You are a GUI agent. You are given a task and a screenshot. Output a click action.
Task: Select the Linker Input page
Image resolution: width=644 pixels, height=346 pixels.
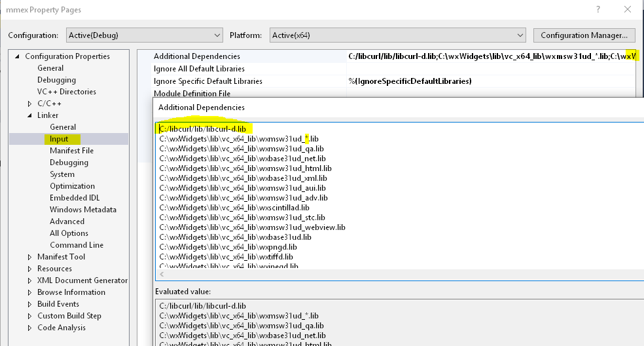[59, 139]
